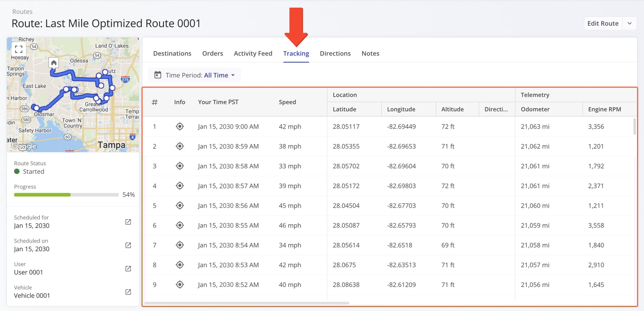
Task: Show location info for 8:52 AM entry
Action: (x=180, y=285)
